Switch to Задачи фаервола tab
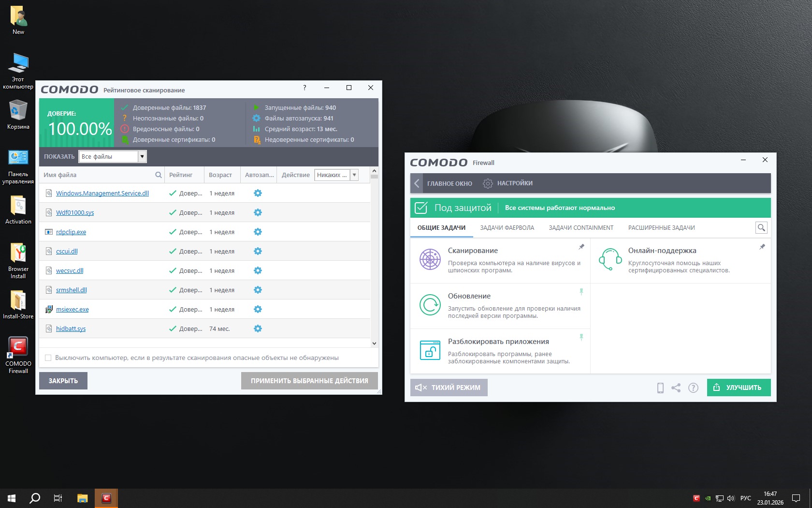The image size is (812, 508). click(x=507, y=228)
